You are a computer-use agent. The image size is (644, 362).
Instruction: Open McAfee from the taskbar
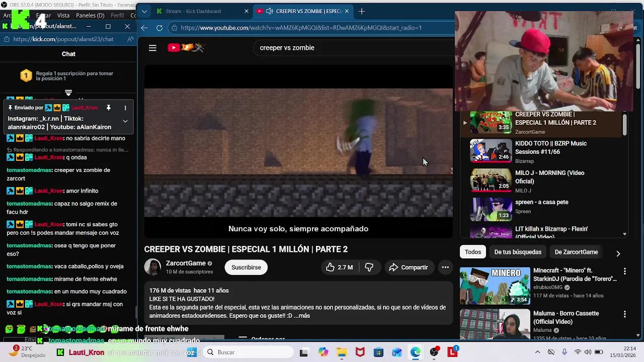click(360, 352)
